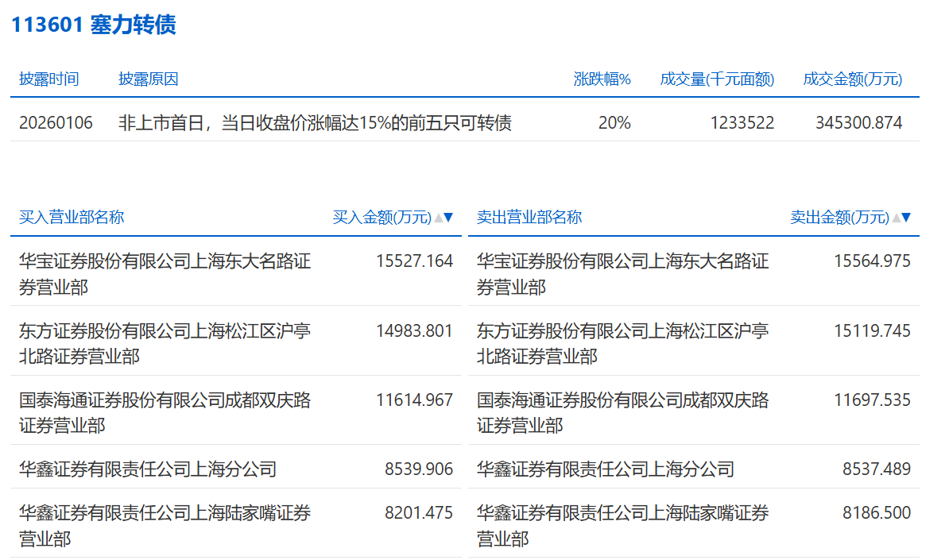Select sell amount 15119.745
This screenshot has height=560, width=949.
click(x=872, y=330)
